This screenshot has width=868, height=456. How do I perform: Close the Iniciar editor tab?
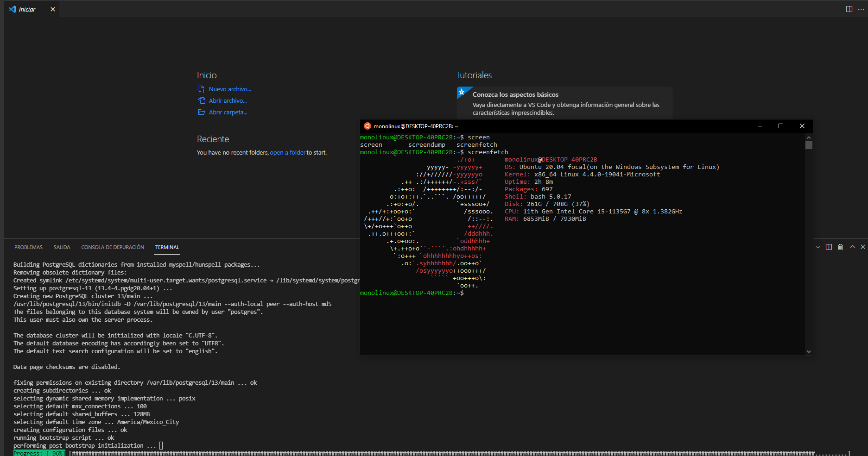[x=53, y=9]
